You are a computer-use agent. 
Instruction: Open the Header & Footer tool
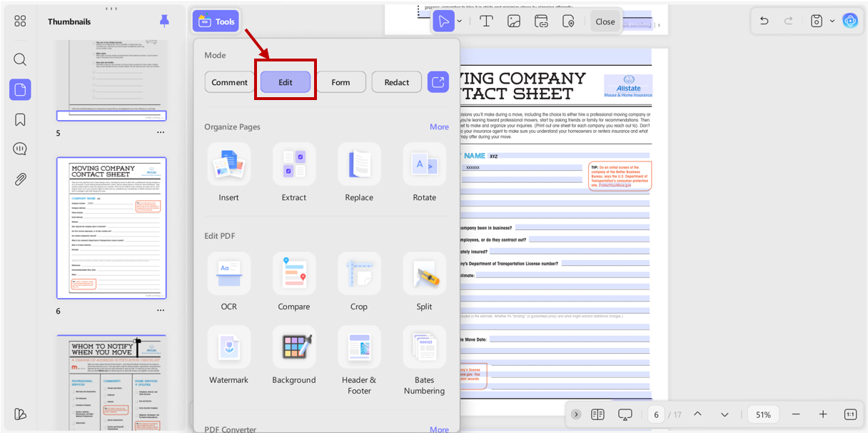pos(359,361)
